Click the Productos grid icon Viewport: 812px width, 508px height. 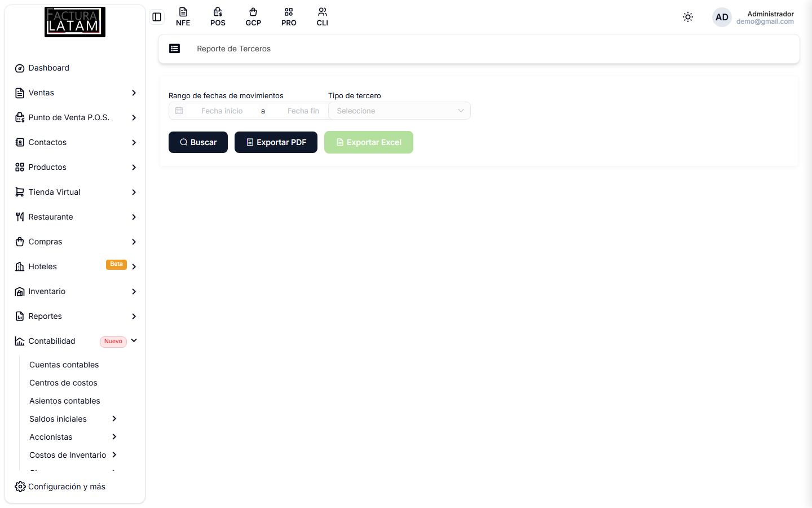click(20, 168)
